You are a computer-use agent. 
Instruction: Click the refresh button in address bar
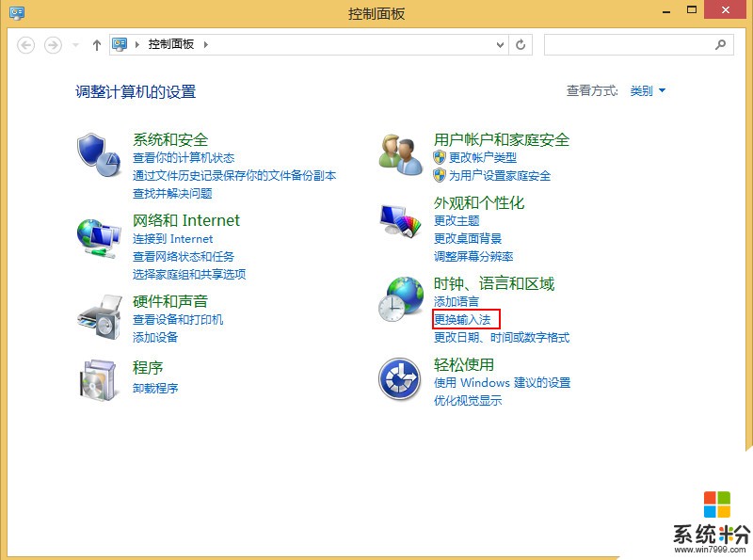pyautogui.click(x=521, y=44)
